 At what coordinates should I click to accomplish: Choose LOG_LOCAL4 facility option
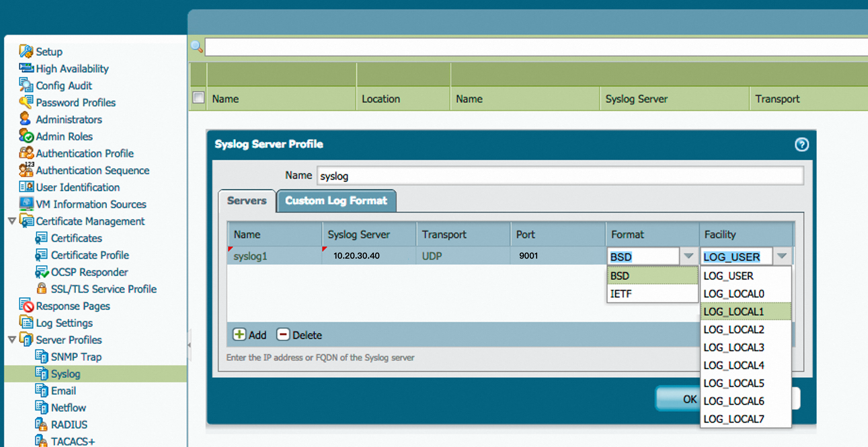(x=746, y=365)
